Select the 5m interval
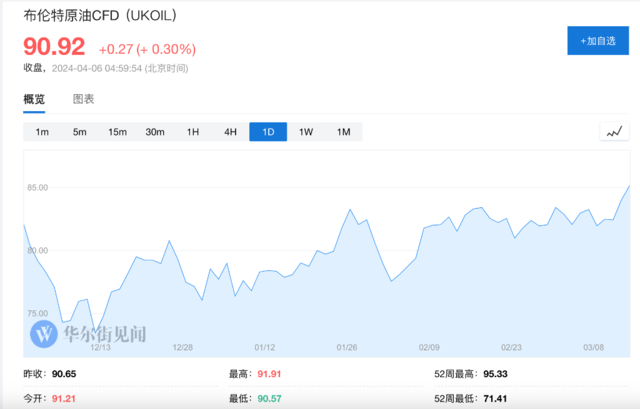640x409 pixels. [x=80, y=132]
